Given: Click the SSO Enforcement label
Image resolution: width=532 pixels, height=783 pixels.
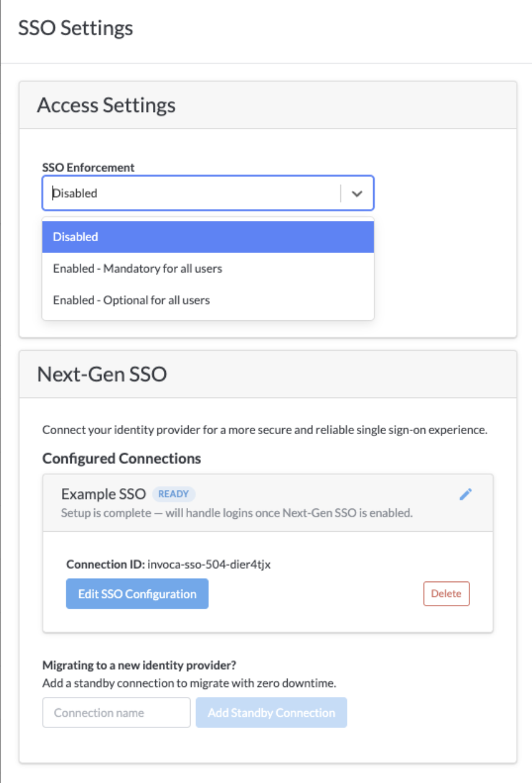Looking at the screenshot, I should (x=88, y=167).
